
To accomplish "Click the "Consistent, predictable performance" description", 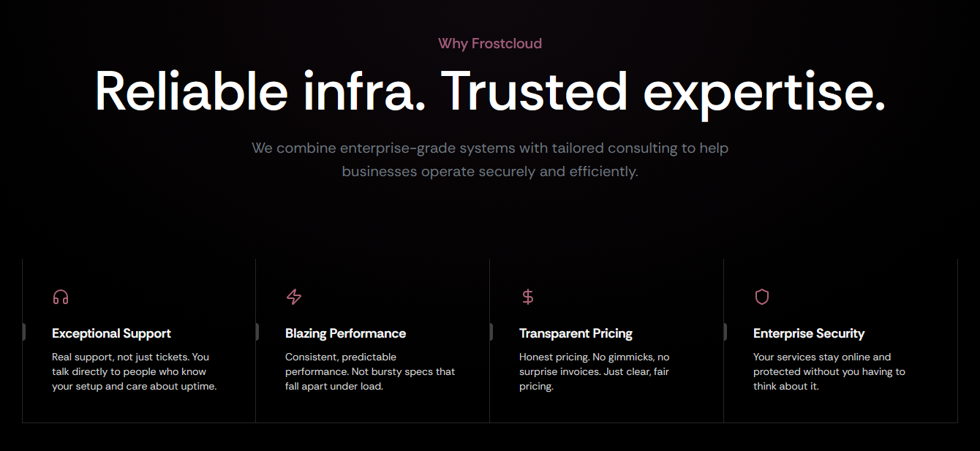I will [x=370, y=371].
